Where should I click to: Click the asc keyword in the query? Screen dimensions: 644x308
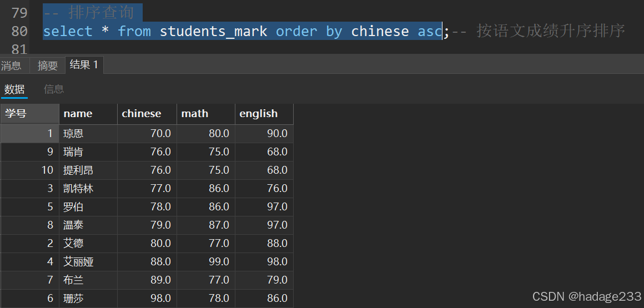pyautogui.click(x=429, y=31)
